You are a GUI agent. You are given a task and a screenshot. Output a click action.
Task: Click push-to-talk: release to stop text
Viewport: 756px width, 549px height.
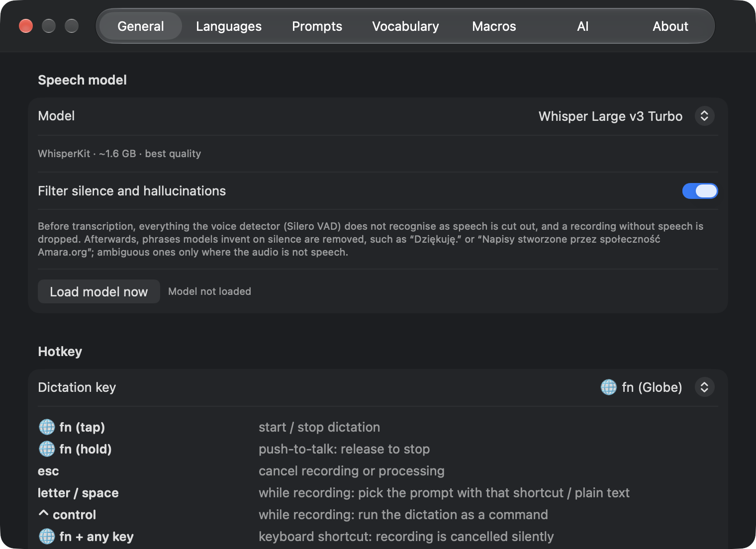pos(344,449)
